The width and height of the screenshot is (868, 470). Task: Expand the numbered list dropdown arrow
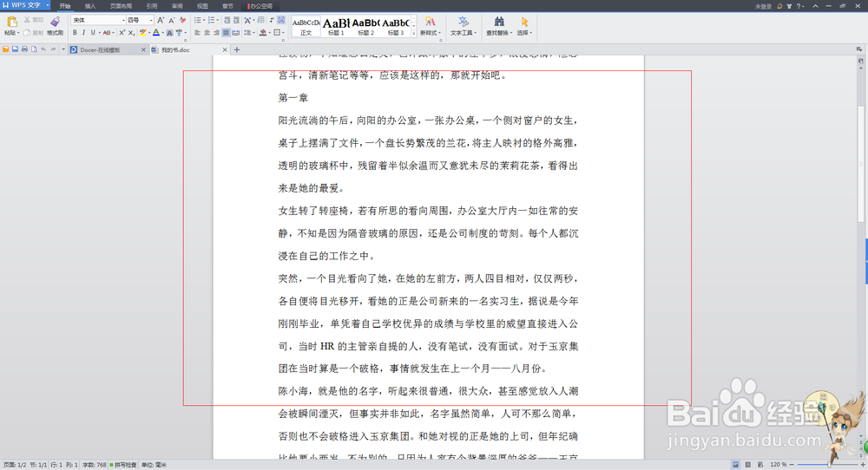[x=218, y=20]
